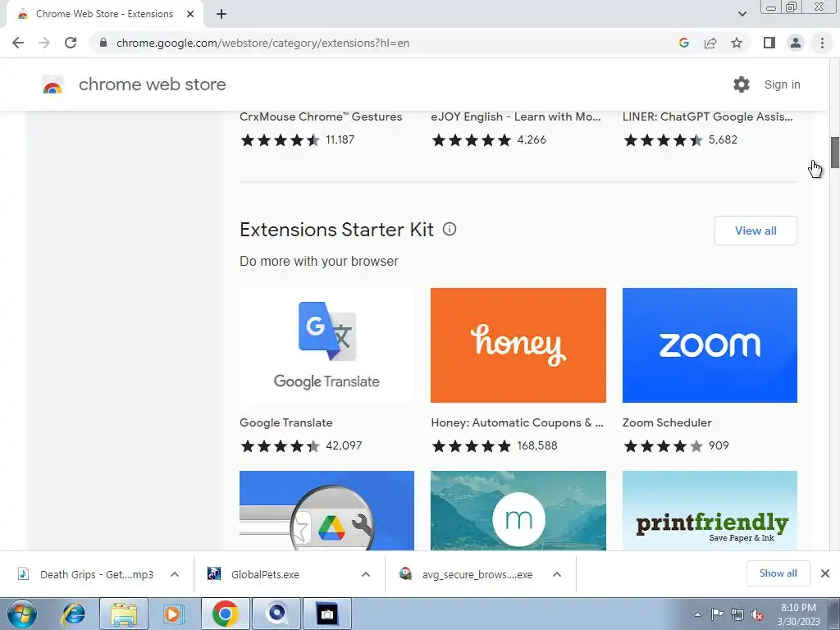Open Honey extension orange thumbnail

click(518, 345)
